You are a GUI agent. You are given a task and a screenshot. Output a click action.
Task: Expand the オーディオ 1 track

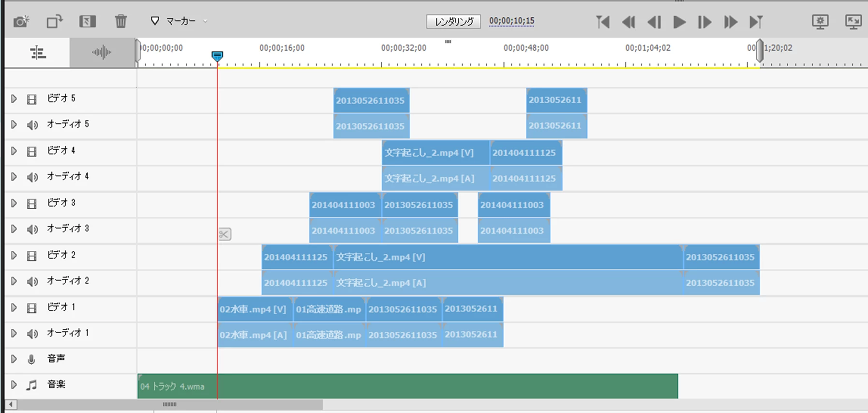(14, 334)
